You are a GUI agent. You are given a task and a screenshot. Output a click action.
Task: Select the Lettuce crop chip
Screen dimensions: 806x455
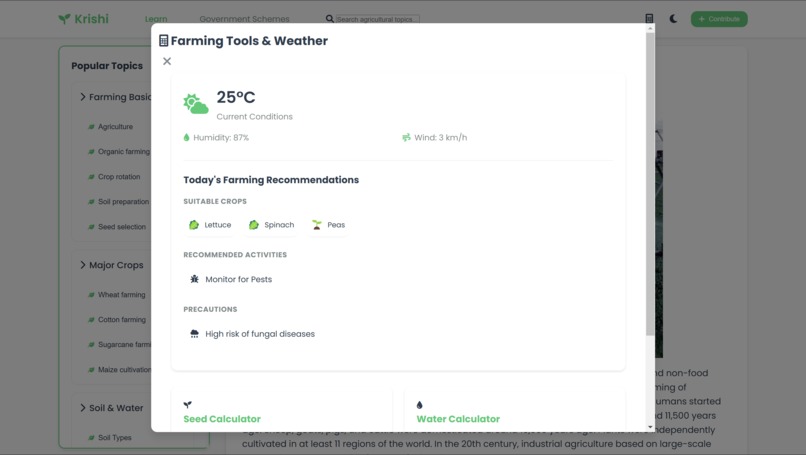[x=210, y=225]
